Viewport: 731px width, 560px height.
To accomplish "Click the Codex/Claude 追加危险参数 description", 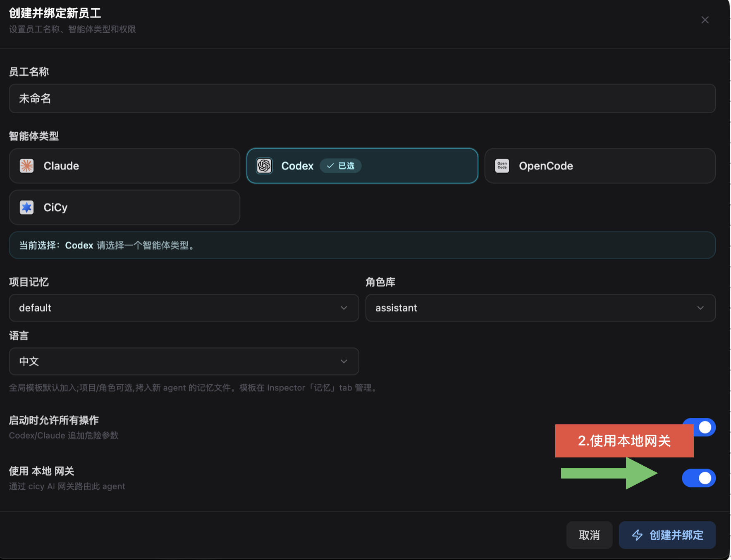I will 64,436.
